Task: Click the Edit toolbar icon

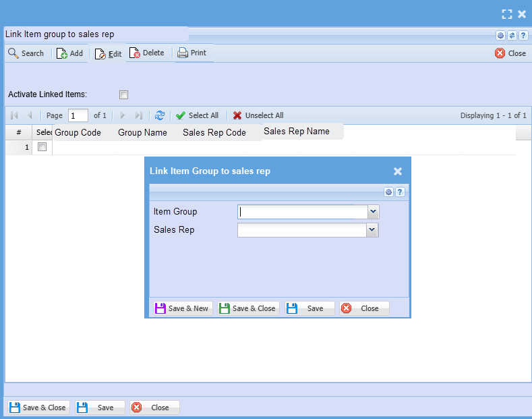Action: pos(100,54)
